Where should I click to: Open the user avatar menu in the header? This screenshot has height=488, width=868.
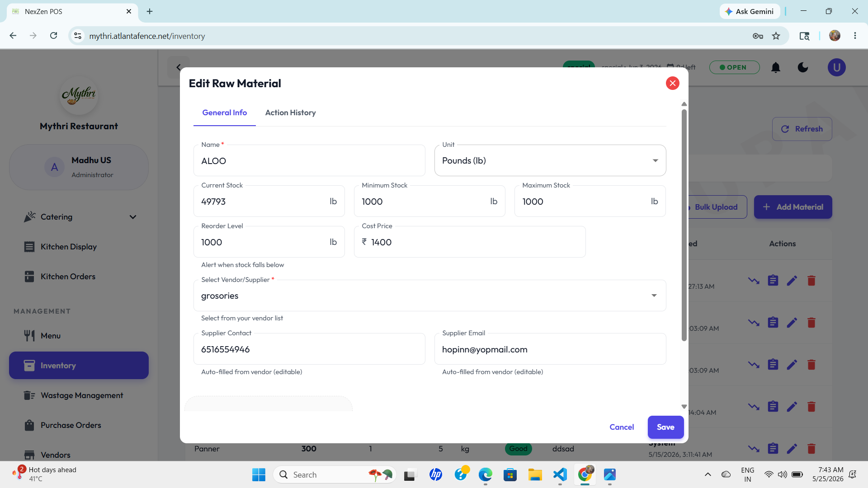[836, 67]
